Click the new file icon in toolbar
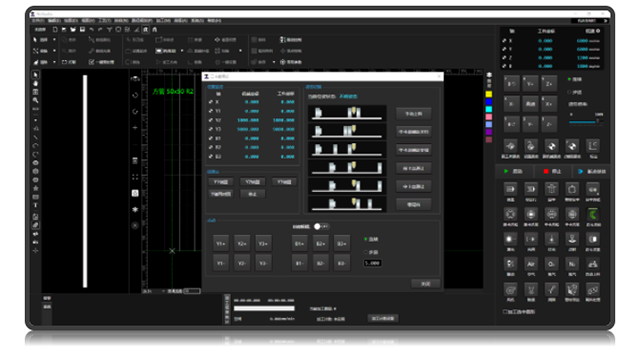The width and height of the screenshot is (640, 360). [55, 29]
